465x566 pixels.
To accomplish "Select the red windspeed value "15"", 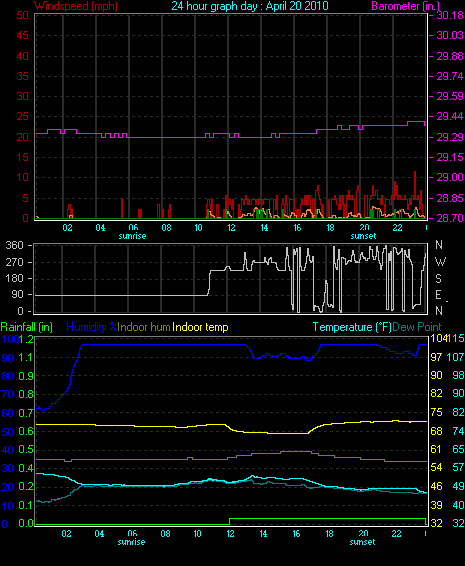I will click(x=22, y=157).
